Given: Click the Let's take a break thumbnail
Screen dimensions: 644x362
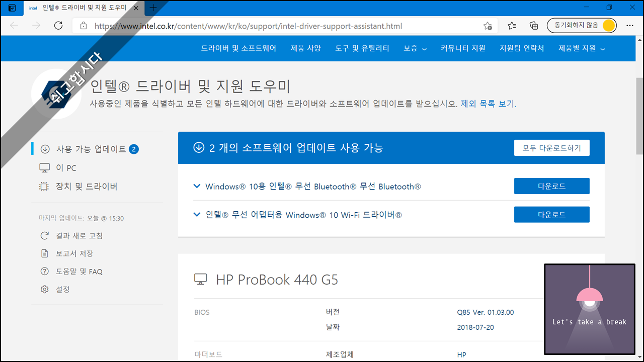Looking at the screenshot, I should (x=590, y=309).
